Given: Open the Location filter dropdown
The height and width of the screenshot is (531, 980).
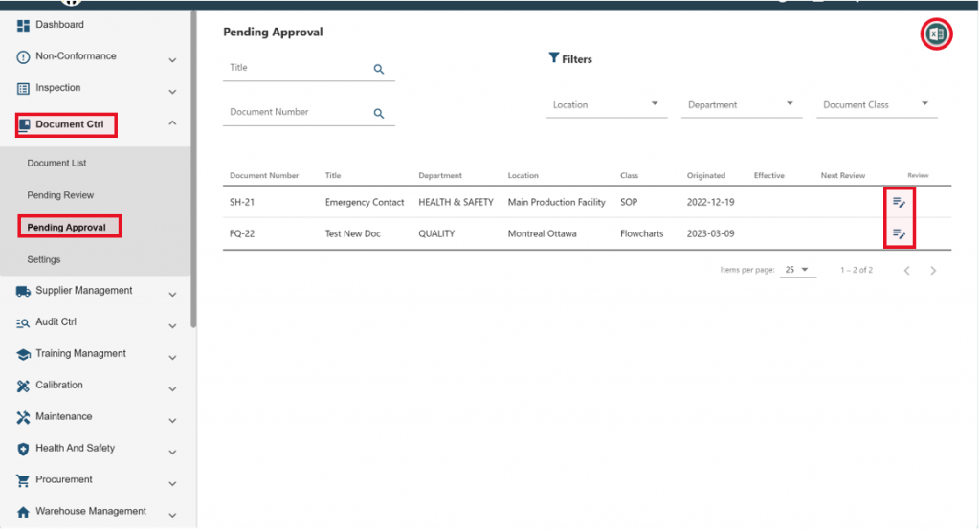Looking at the screenshot, I should pos(655,104).
